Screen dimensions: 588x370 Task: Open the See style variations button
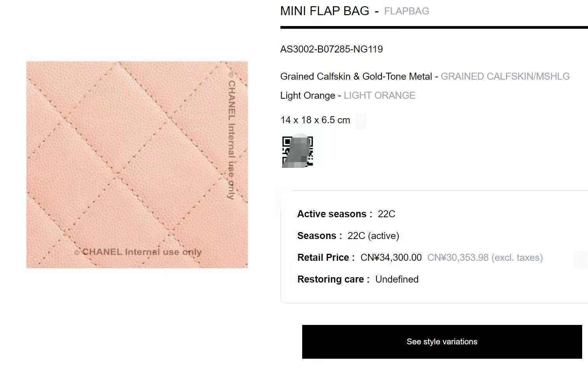point(442,342)
